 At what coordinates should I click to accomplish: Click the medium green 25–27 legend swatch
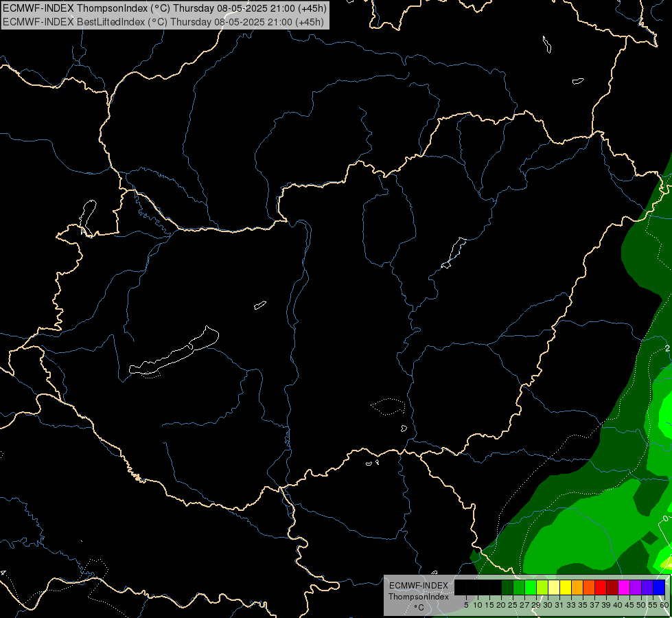click(519, 587)
